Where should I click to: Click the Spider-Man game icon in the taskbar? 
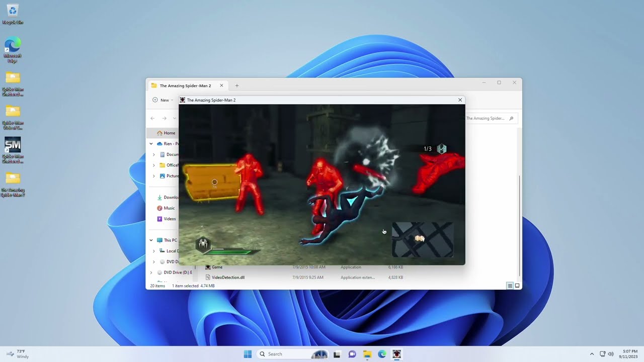397,354
